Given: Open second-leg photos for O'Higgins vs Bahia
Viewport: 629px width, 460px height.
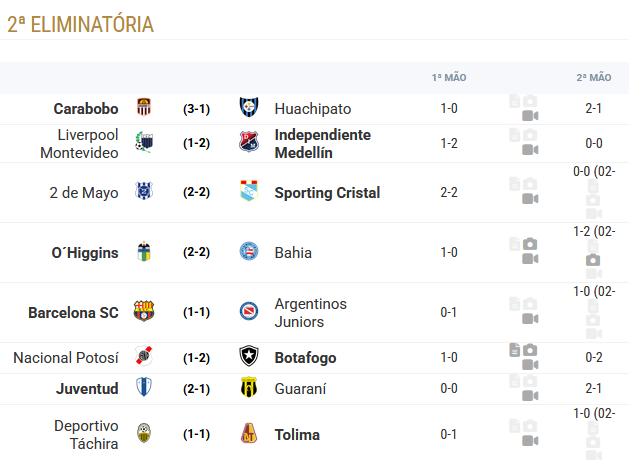Looking at the screenshot, I should [593, 260].
